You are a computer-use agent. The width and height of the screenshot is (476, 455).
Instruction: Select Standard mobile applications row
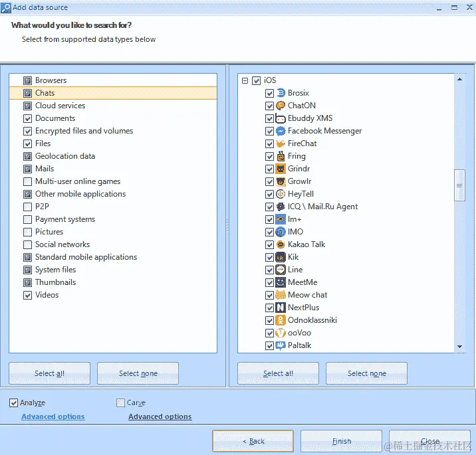point(113,257)
